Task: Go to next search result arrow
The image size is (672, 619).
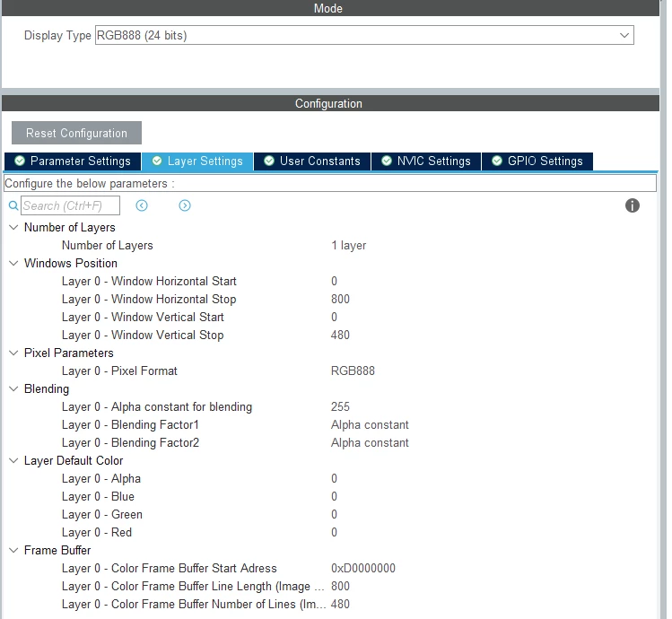Action: (185, 205)
